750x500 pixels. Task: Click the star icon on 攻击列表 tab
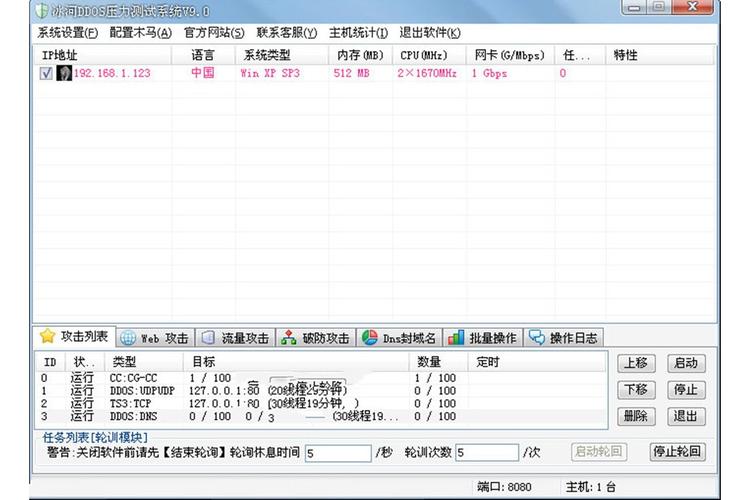[x=46, y=337]
